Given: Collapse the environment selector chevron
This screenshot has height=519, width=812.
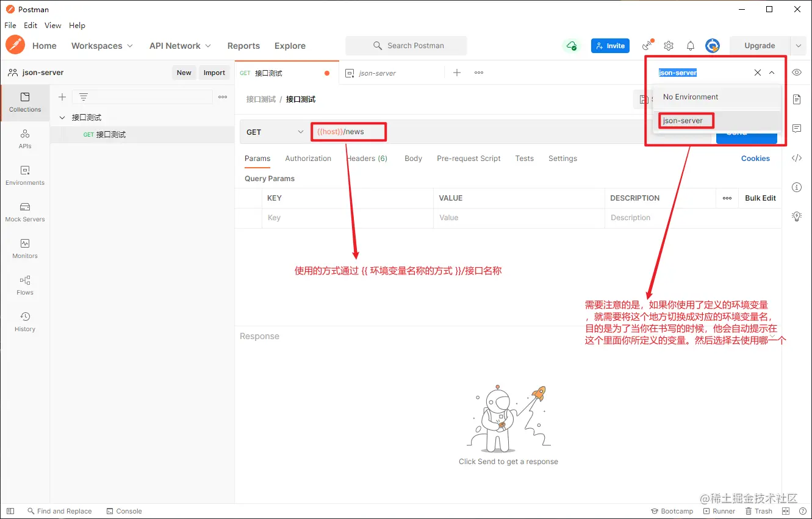Looking at the screenshot, I should [772, 73].
